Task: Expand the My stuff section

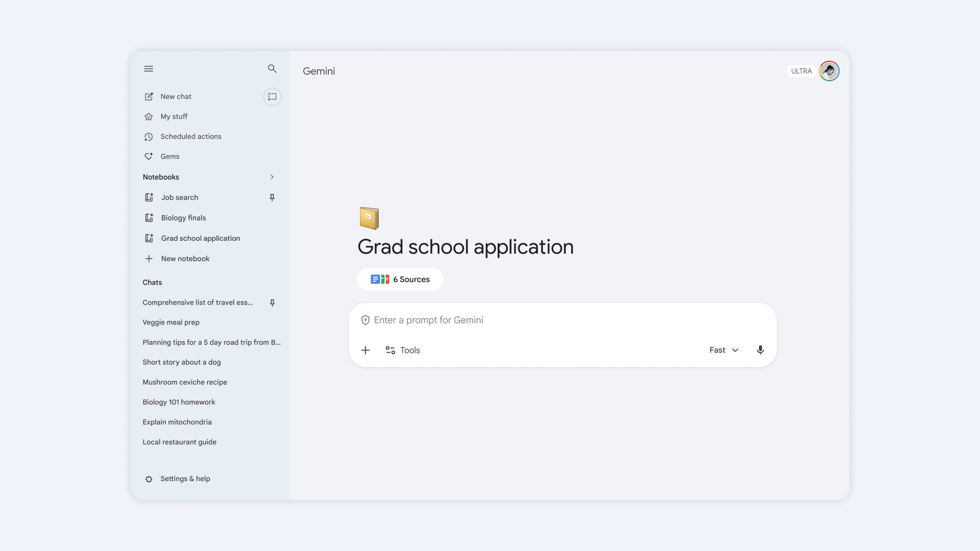Action: 174,116
